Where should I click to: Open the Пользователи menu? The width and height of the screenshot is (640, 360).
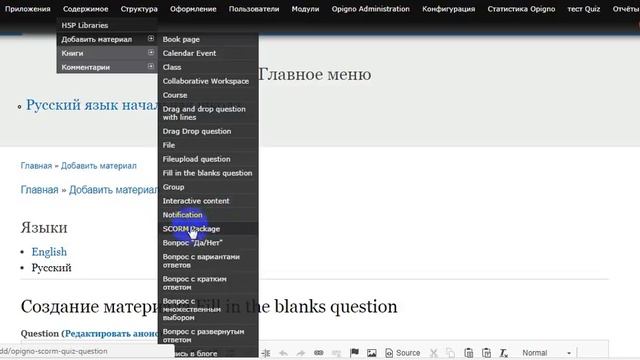click(x=254, y=9)
